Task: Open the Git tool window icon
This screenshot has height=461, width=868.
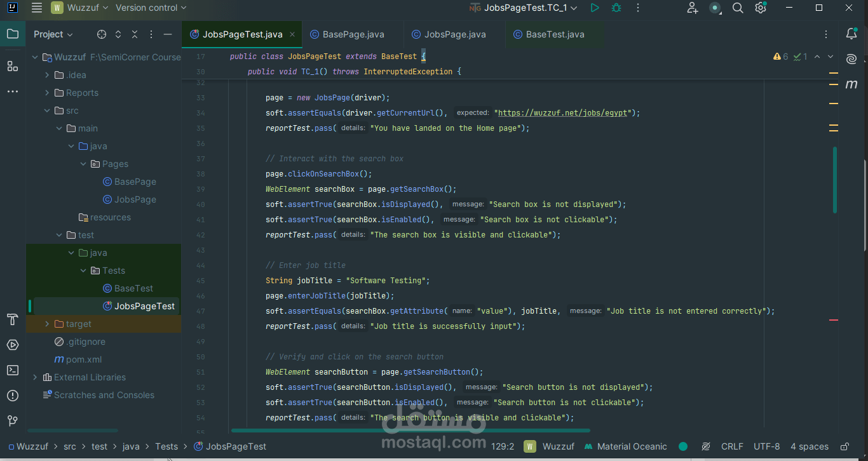Action: [13, 421]
